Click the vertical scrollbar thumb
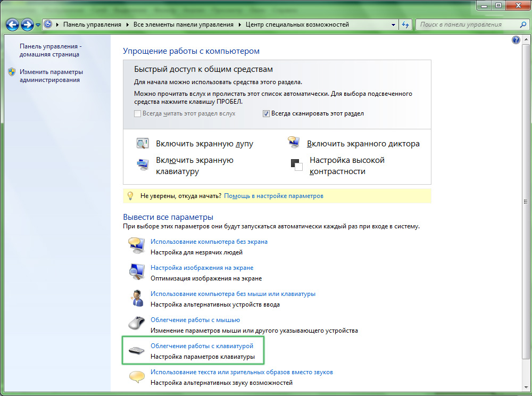532x396 pixels. [x=526, y=202]
